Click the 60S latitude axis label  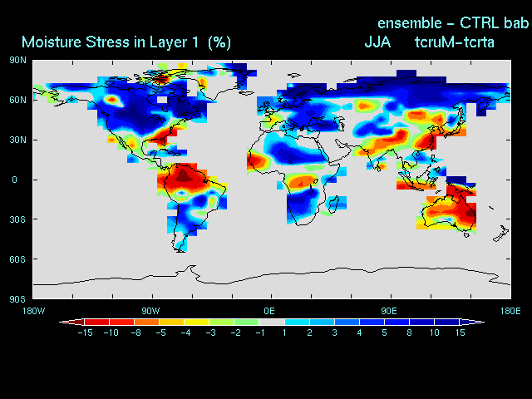pyautogui.click(x=17, y=259)
